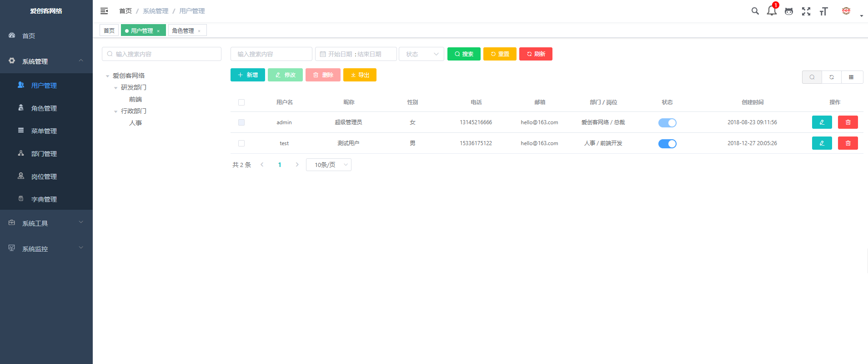
Task: Toggle fullscreen icon in header
Action: (x=806, y=11)
